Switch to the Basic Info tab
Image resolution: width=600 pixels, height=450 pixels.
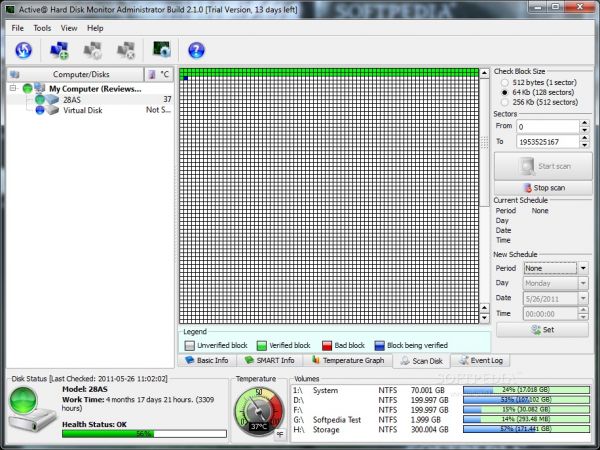point(207,360)
